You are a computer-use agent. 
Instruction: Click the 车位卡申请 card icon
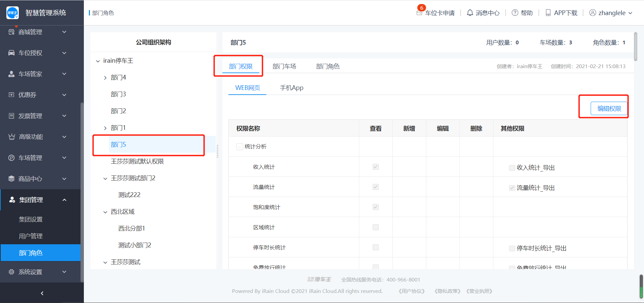[x=419, y=13]
